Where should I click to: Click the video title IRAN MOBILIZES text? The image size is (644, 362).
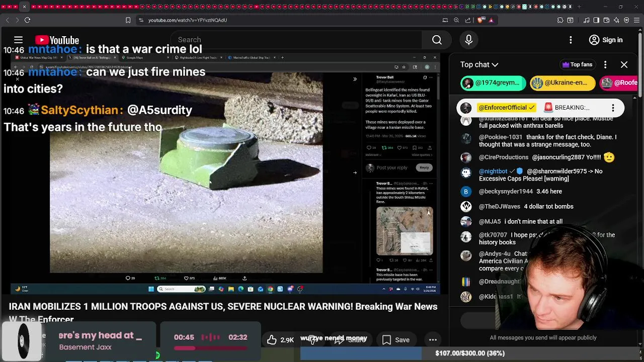coord(223,312)
